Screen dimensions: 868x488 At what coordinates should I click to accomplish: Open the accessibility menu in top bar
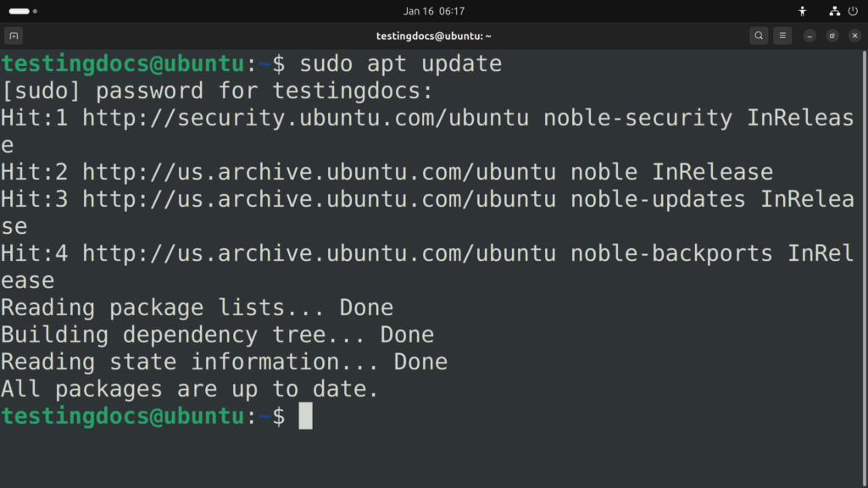(x=803, y=11)
